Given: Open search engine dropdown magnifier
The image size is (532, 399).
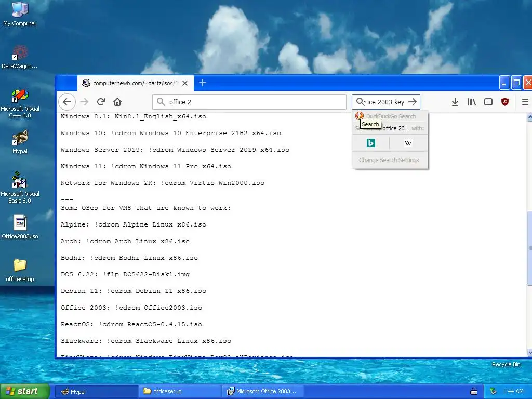Looking at the screenshot, I should (361, 102).
